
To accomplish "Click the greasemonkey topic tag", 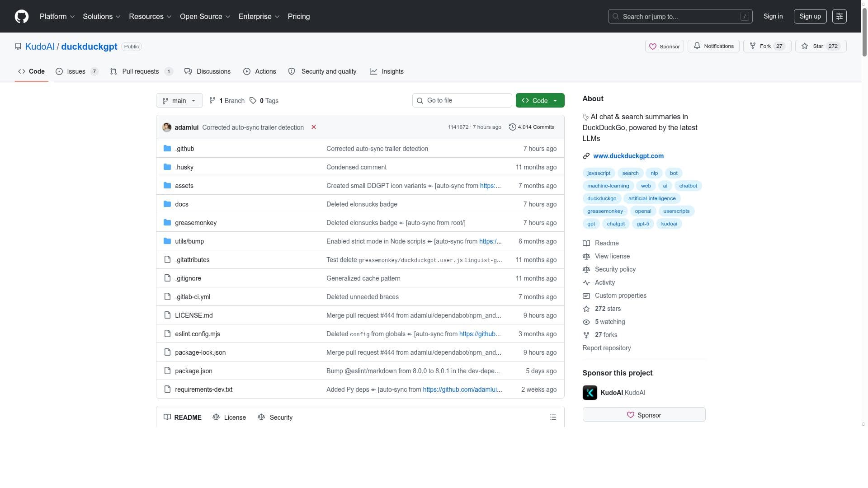I will (605, 211).
